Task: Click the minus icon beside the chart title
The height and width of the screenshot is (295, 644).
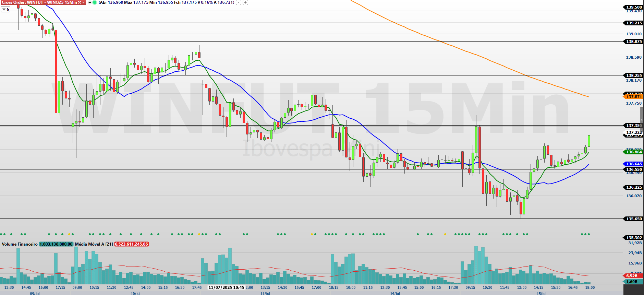Action: [x=90, y=2]
